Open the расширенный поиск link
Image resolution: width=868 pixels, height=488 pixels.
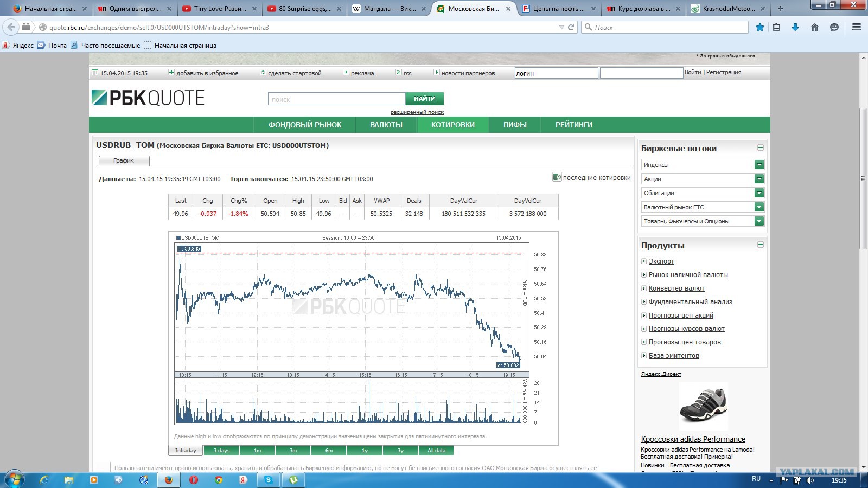click(417, 112)
